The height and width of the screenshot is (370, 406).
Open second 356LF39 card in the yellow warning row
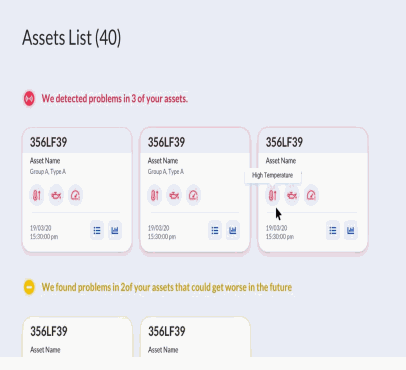[195, 337]
